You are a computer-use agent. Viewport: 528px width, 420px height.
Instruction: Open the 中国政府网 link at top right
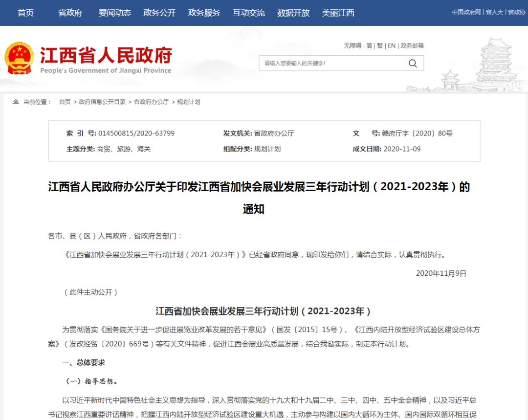click(x=466, y=12)
